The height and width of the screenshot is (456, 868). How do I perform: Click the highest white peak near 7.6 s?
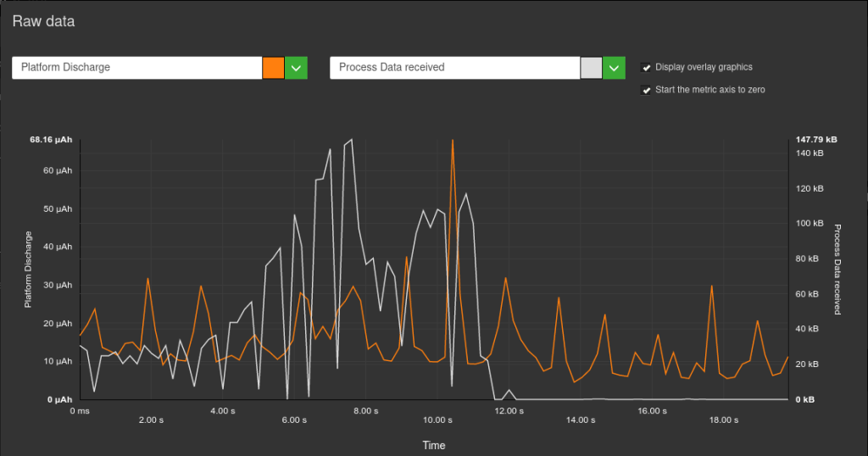coord(352,140)
